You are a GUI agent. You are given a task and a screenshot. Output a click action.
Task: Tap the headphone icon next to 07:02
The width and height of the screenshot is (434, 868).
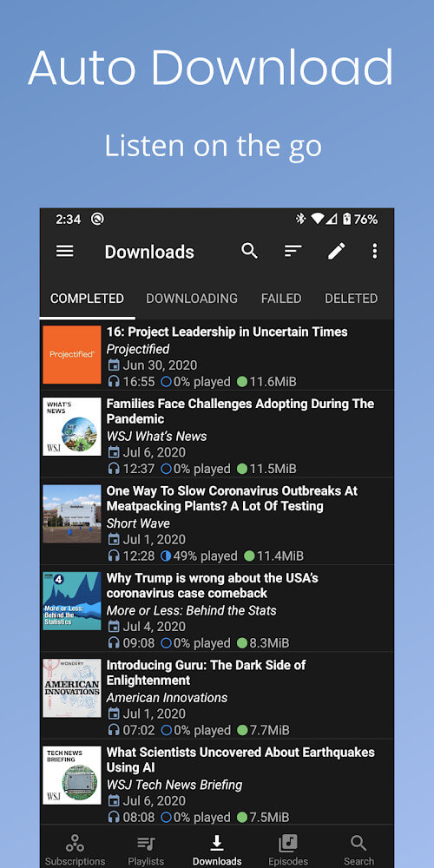(x=114, y=730)
